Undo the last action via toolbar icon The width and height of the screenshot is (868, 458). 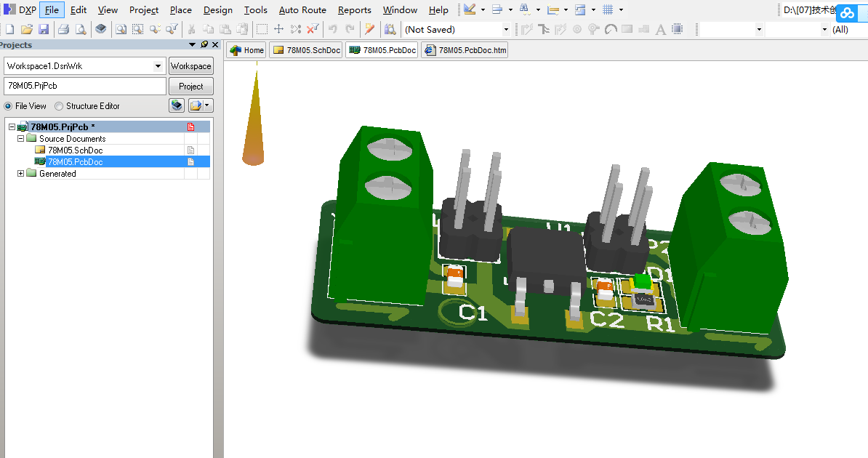pos(332,29)
